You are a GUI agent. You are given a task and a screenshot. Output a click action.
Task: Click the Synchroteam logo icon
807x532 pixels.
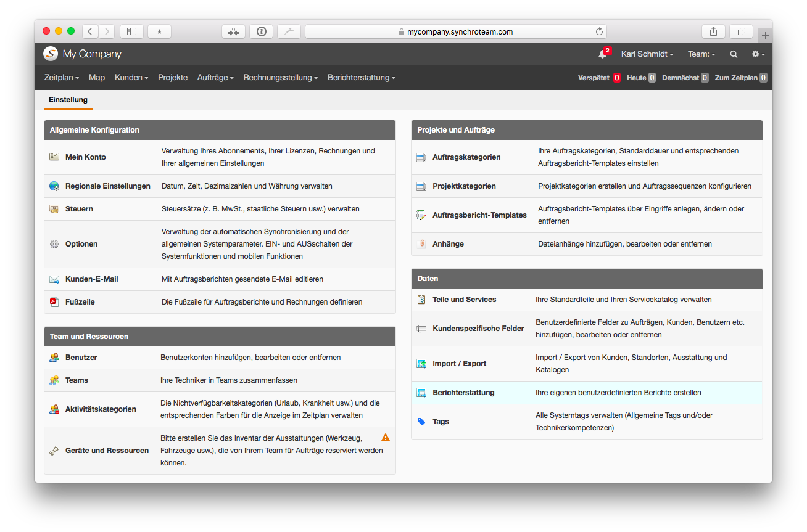[51, 54]
